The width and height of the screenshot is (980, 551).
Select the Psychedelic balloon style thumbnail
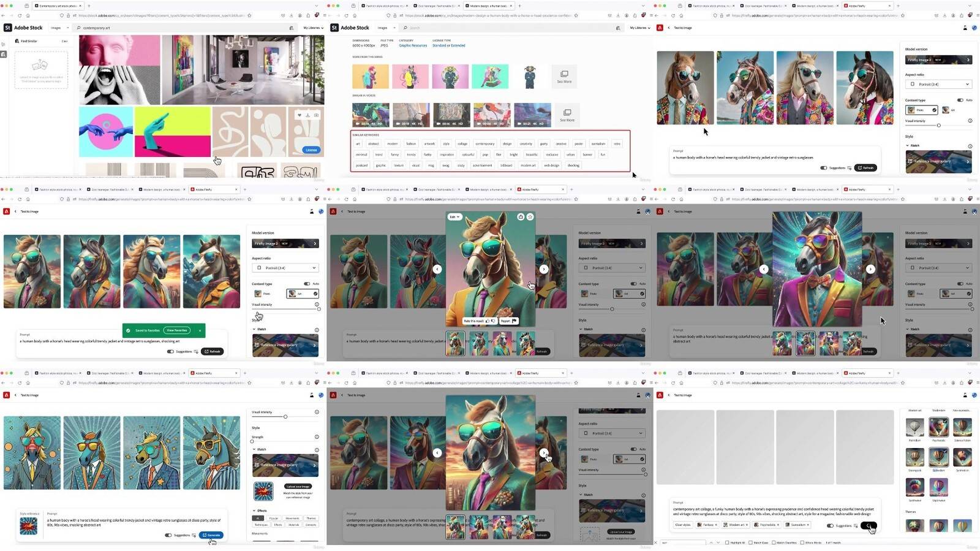938,427
